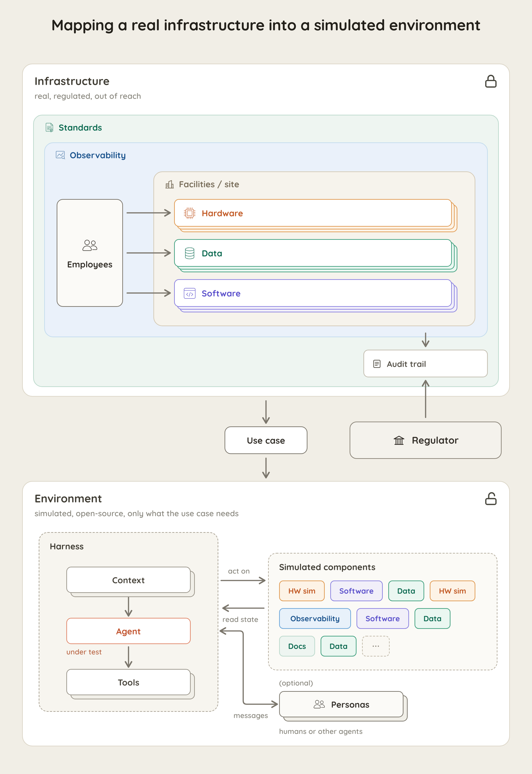This screenshot has width=532, height=774.
Task: Click the Data database cylinder icon
Action: point(190,253)
